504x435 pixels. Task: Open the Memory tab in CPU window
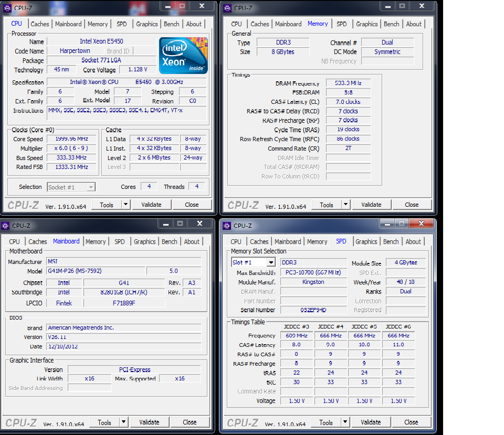coord(98,24)
